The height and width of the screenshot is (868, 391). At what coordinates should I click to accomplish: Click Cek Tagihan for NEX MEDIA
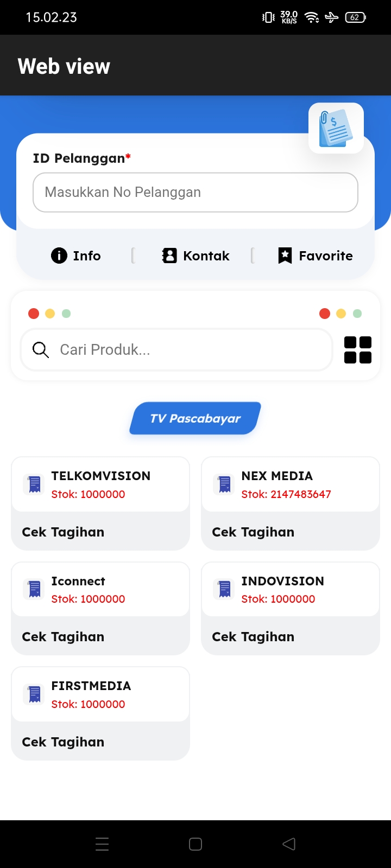[253, 532]
